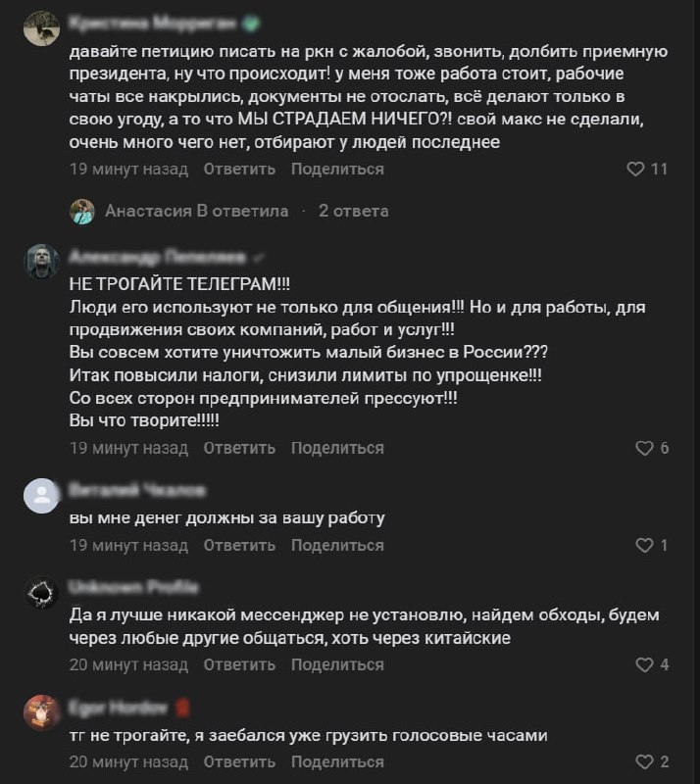This screenshot has width=700, height=784.
Task: Open the "Анастасия В ответила" reply link
Action: coord(196,211)
